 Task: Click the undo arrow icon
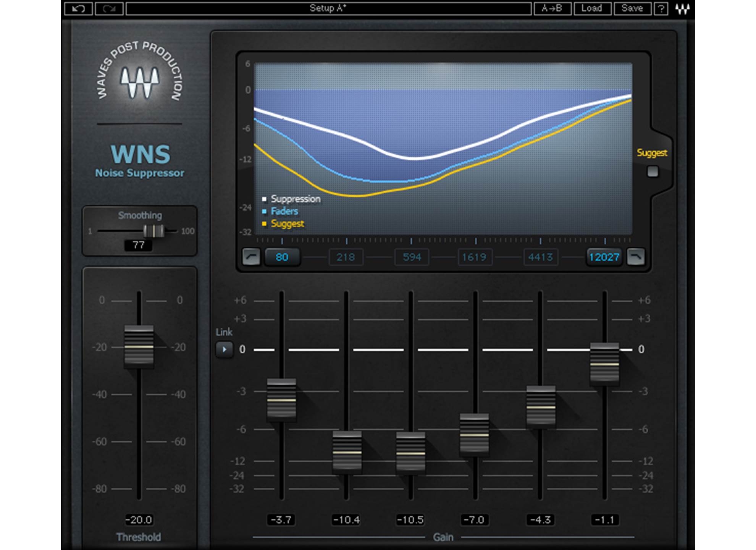[79, 8]
